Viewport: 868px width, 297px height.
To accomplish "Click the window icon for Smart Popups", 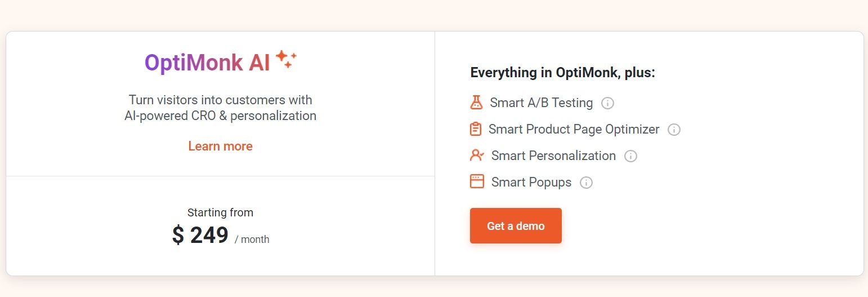I will [477, 181].
